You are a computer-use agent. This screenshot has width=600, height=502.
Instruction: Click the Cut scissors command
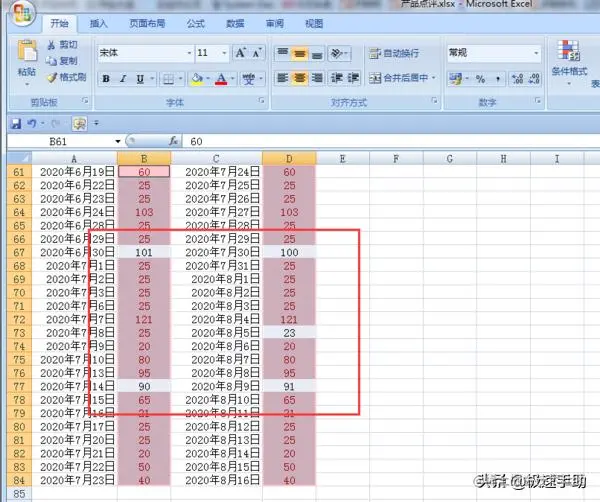pyautogui.click(x=62, y=45)
